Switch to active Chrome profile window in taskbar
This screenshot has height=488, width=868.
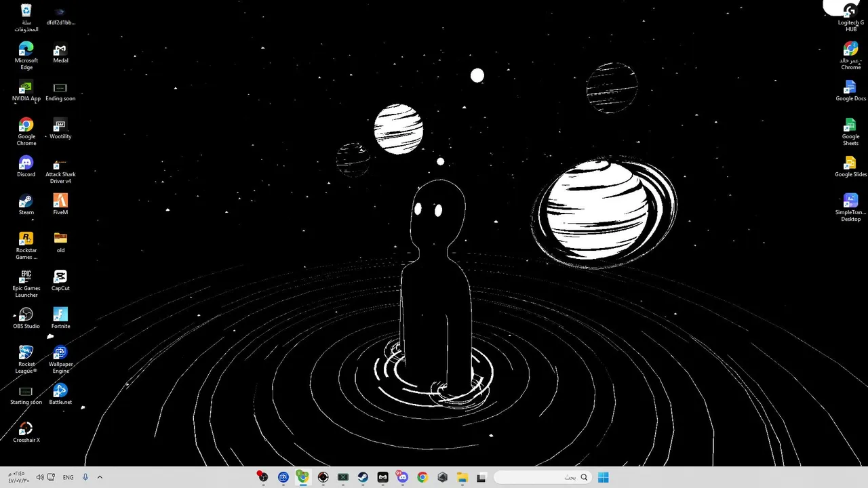[x=302, y=477]
